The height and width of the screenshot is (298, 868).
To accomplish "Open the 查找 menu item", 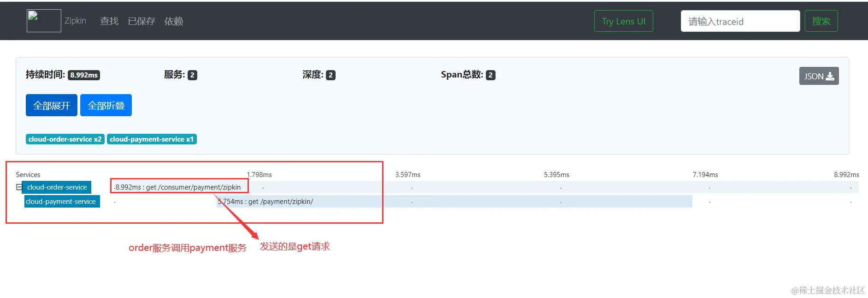I will 109,21.
